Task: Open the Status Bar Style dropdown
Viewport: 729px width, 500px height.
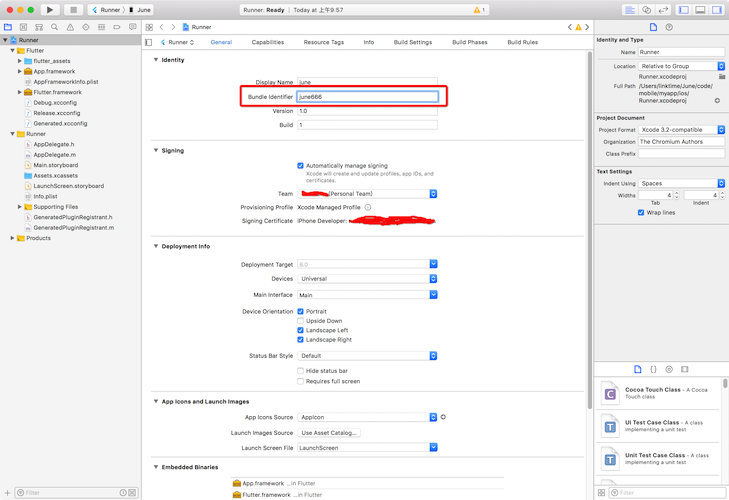Action: (367, 356)
